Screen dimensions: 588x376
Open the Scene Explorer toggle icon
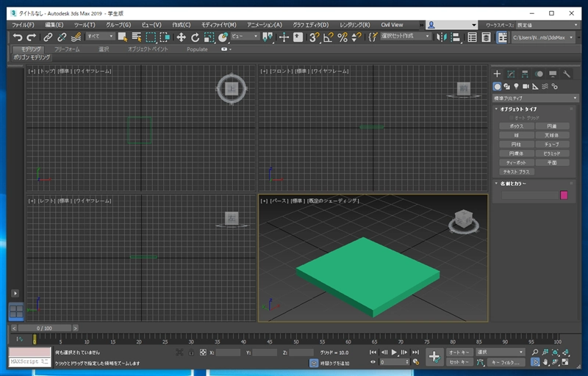tap(472, 37)
